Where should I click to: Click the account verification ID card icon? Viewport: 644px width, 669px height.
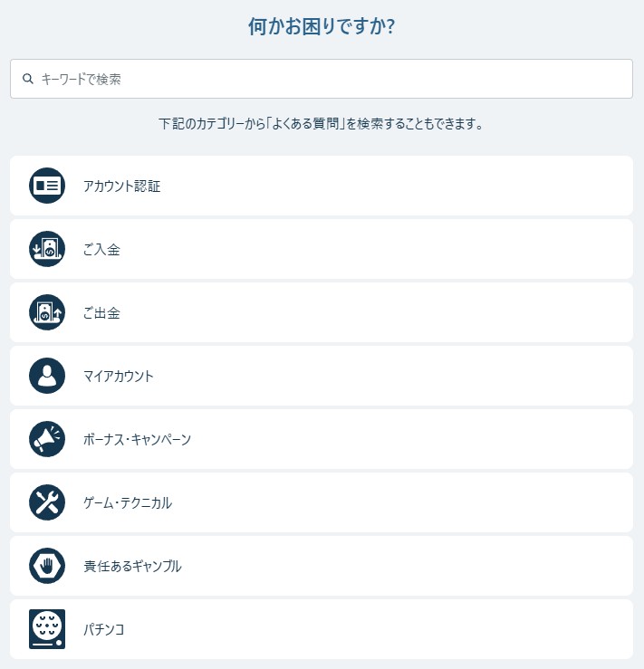[x=47, y=186]
